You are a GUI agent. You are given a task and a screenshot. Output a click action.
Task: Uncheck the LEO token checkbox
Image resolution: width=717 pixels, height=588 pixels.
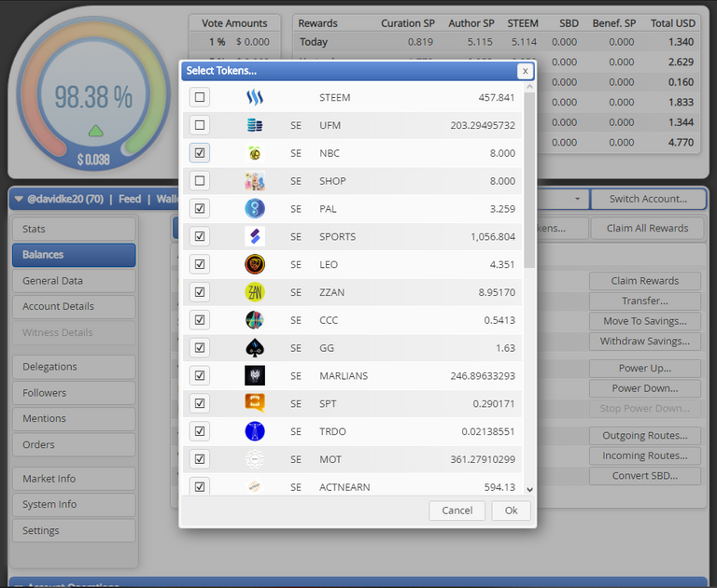coord(200,264)
